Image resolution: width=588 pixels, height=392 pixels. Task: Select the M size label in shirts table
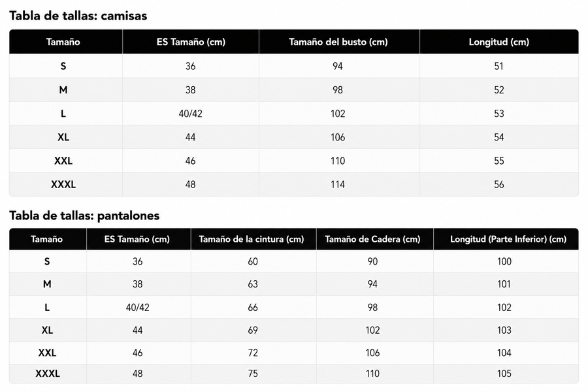tap(63, 90)
